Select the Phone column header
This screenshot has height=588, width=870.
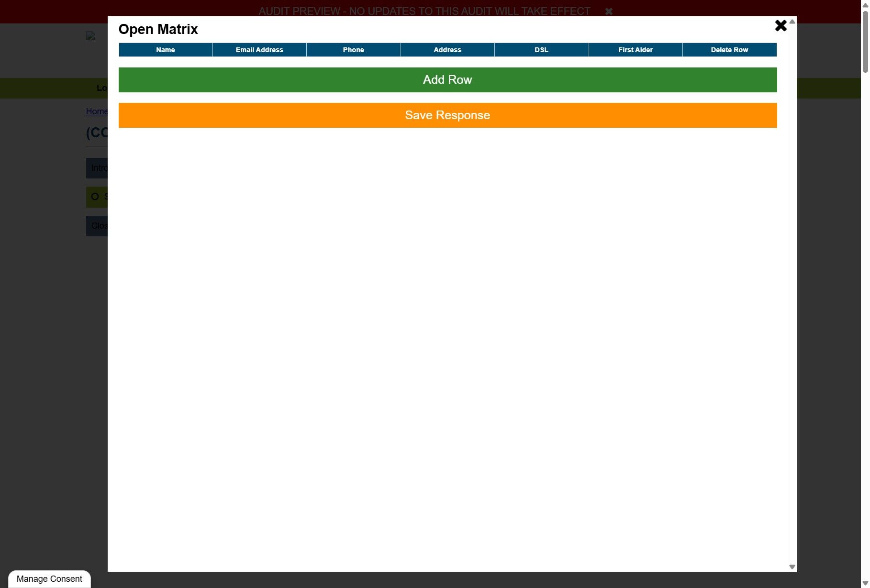(x=353, y=50)
